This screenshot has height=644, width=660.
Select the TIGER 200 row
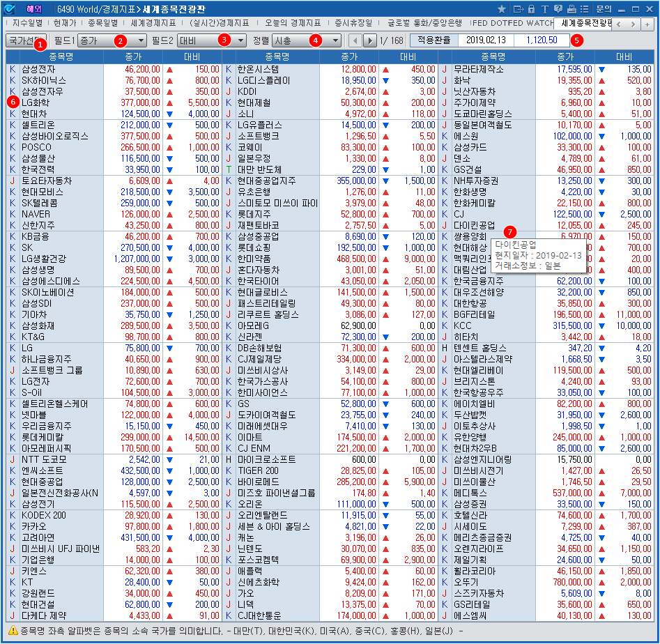point(330,470)
